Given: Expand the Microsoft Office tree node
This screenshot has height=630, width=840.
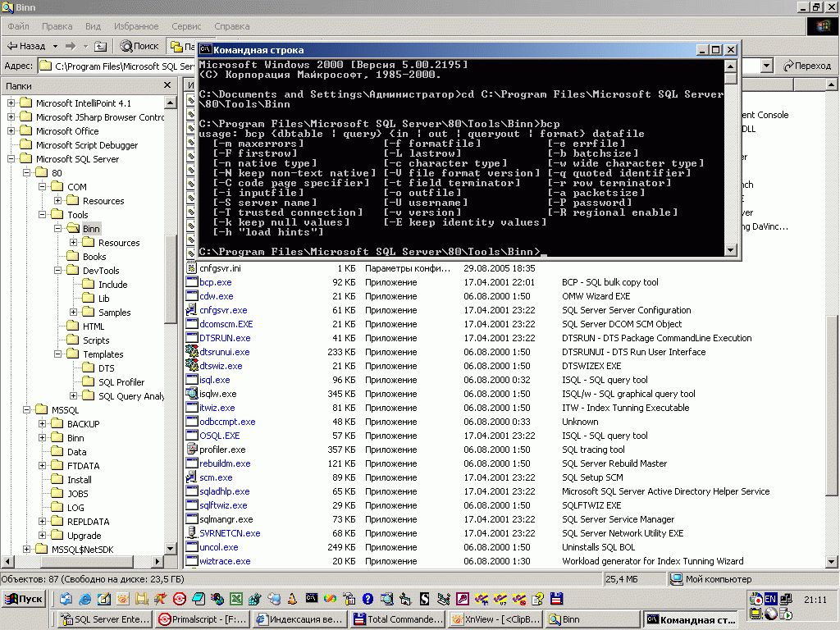Looking at the screenshot, I should pos(11,130).
